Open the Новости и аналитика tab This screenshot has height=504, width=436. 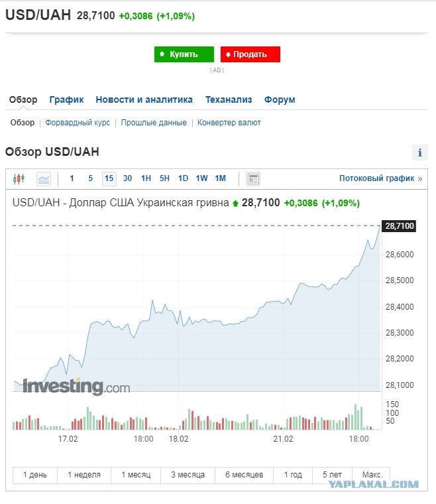coord(144,99)
